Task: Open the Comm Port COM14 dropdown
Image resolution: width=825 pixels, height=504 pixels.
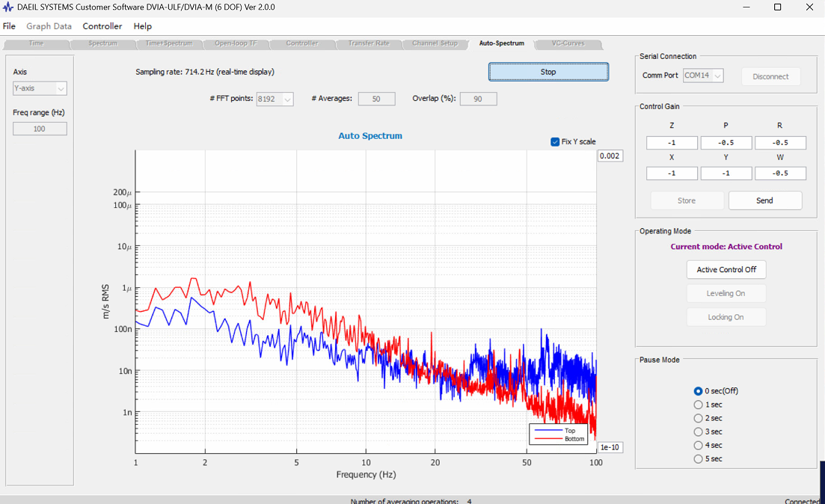Action: (704, 76)
